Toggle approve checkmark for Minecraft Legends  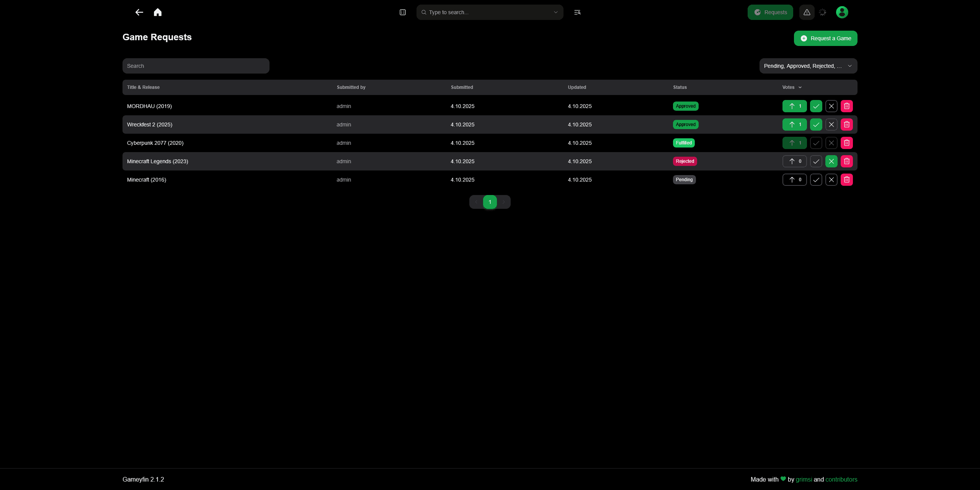816,161
